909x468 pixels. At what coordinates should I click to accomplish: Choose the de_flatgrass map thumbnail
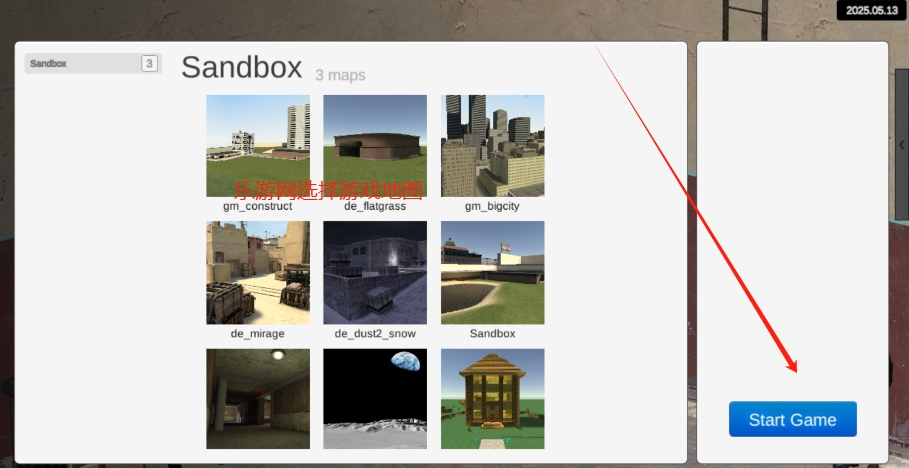[x=375, y=146]
